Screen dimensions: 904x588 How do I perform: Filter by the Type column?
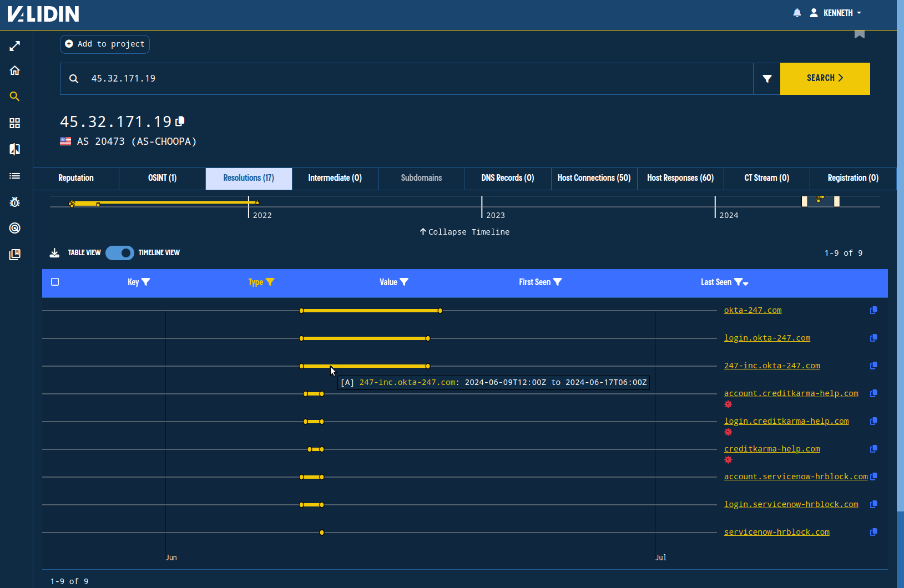[270, 282]
